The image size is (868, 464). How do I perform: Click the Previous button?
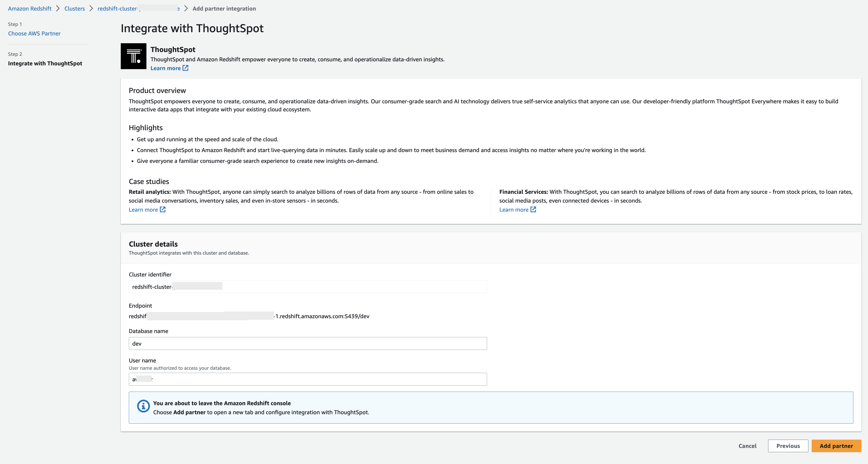[788, 446]
